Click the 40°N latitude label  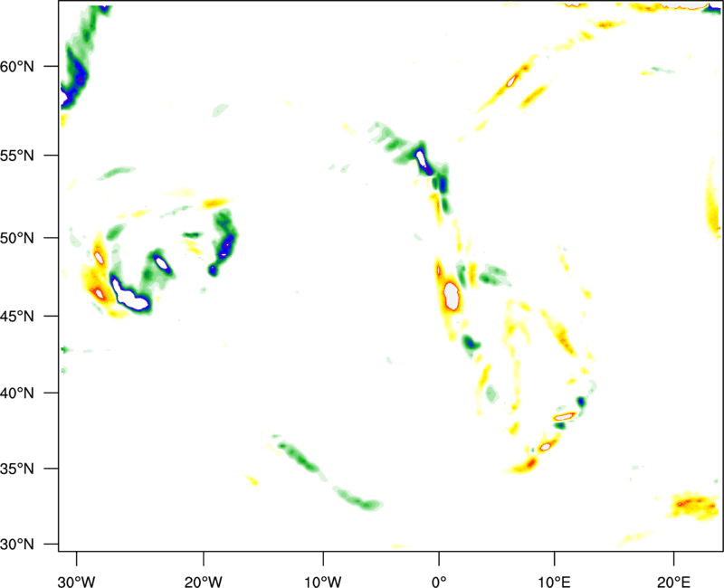(x=17, y=394)
